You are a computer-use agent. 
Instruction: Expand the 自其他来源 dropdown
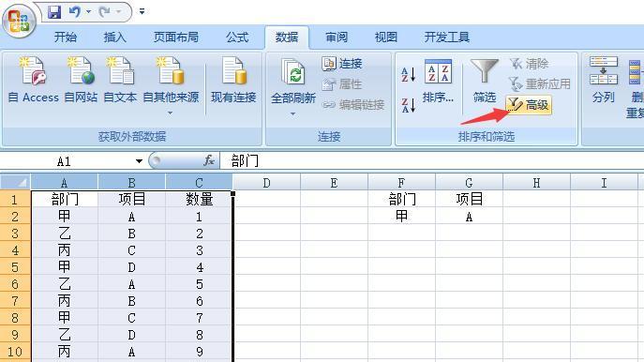point(171,113)
